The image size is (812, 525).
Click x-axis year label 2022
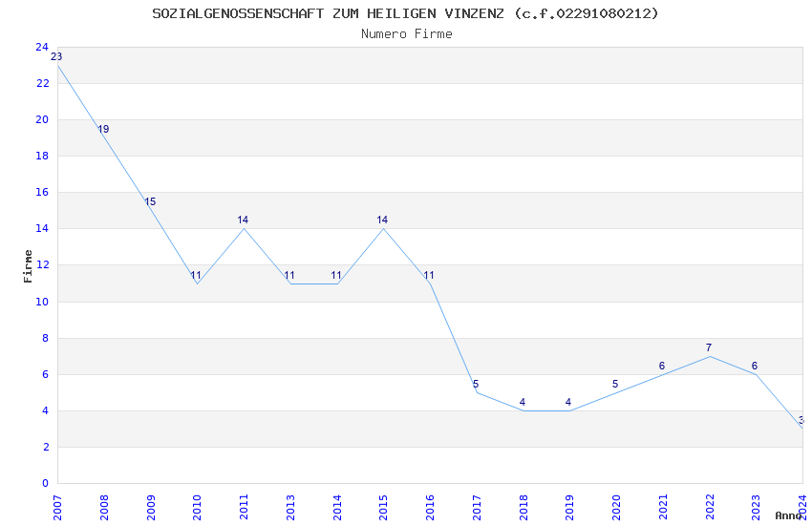tap(710, 508)
